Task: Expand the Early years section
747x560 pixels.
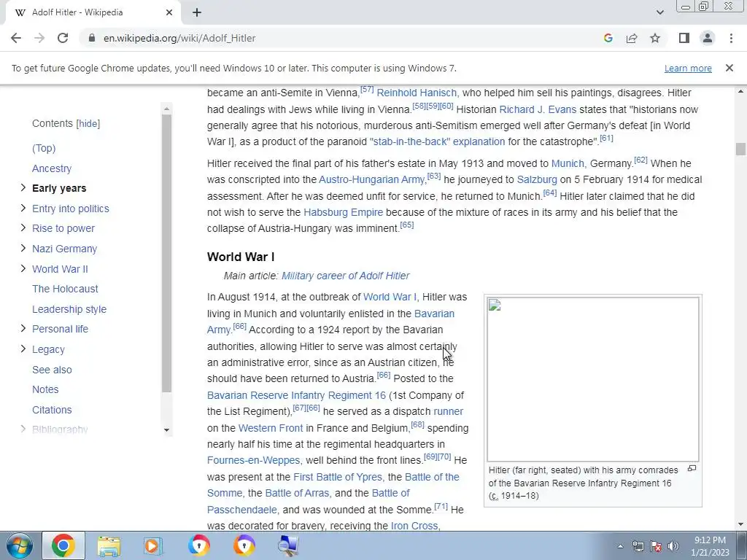Action: point(23,188)
